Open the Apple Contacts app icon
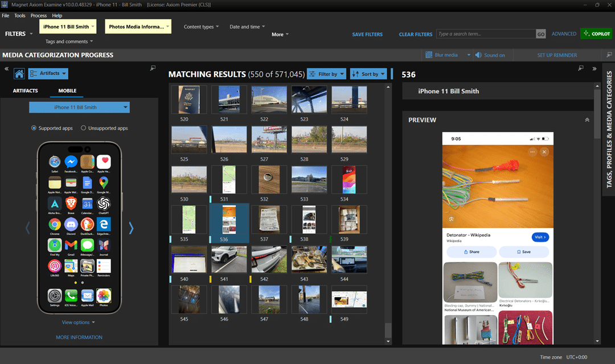 tap(88, 162)
